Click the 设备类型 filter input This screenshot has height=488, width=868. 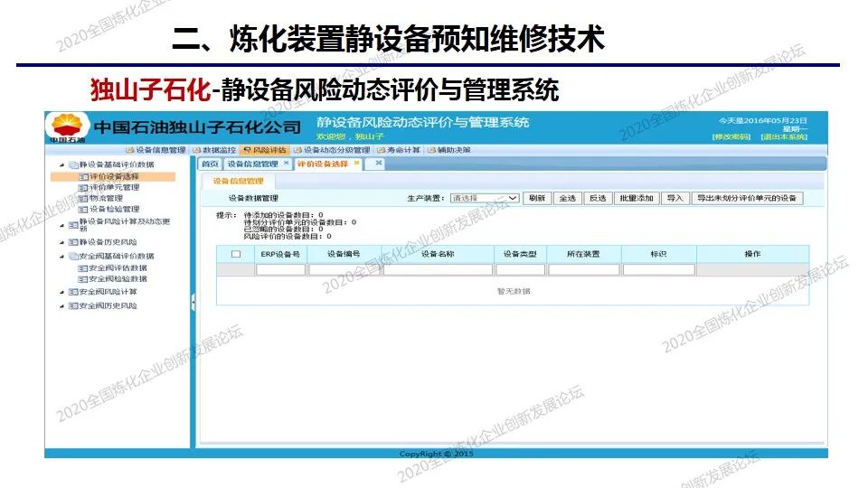click(x=521, y=269)
